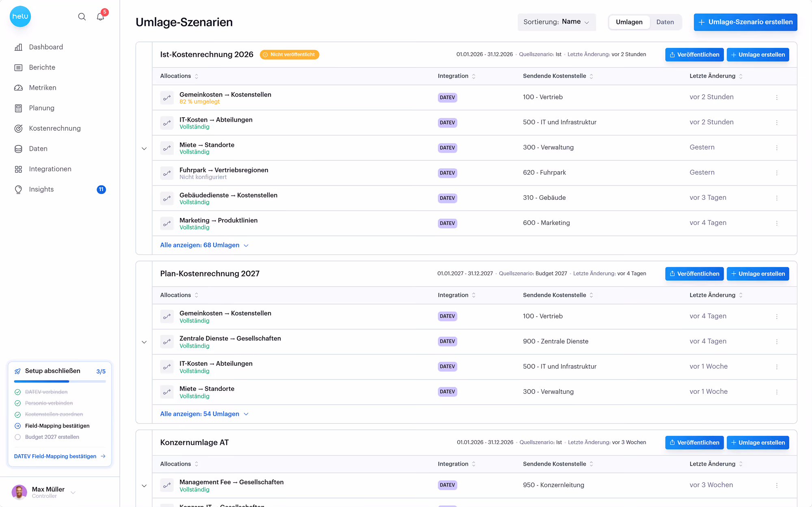Click the Dashboard bar chart icon
The image size is (812, 507).
[x=18, y=47]
